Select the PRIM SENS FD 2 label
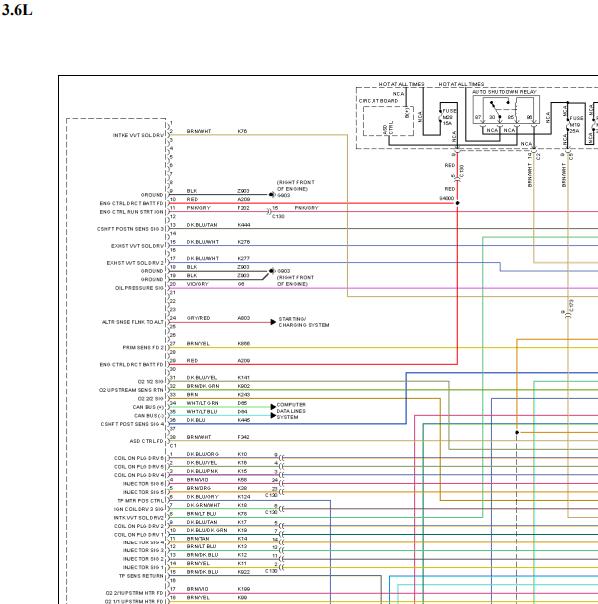This screenshot has width=598, height=604. click(143, 347)
